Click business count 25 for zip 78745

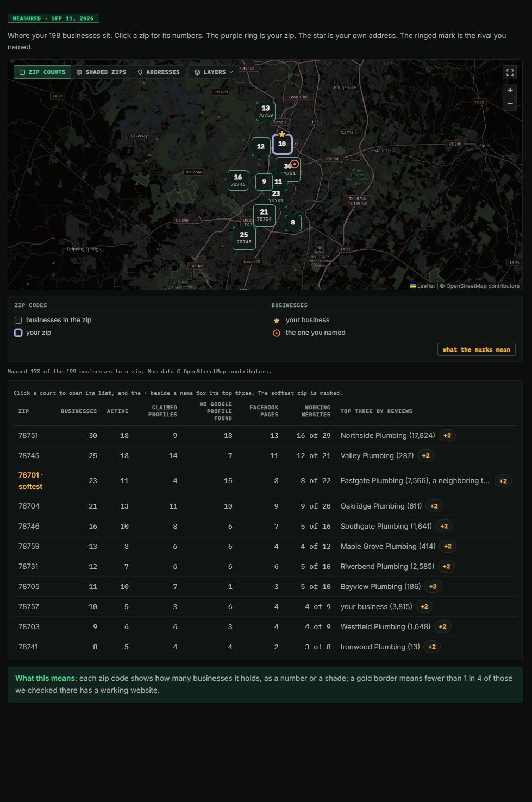(x=93, y=456)
